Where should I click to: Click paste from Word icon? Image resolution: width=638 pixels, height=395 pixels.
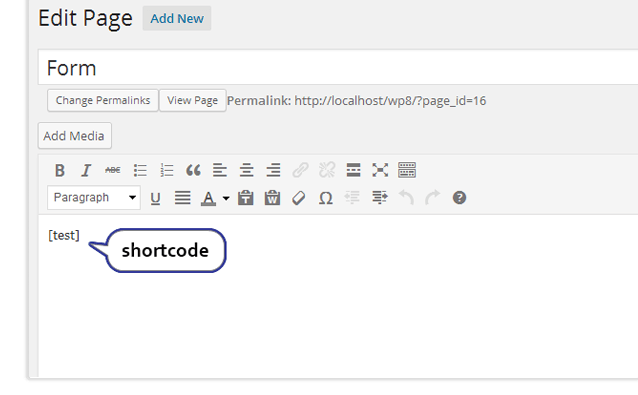tap(272, 198)
